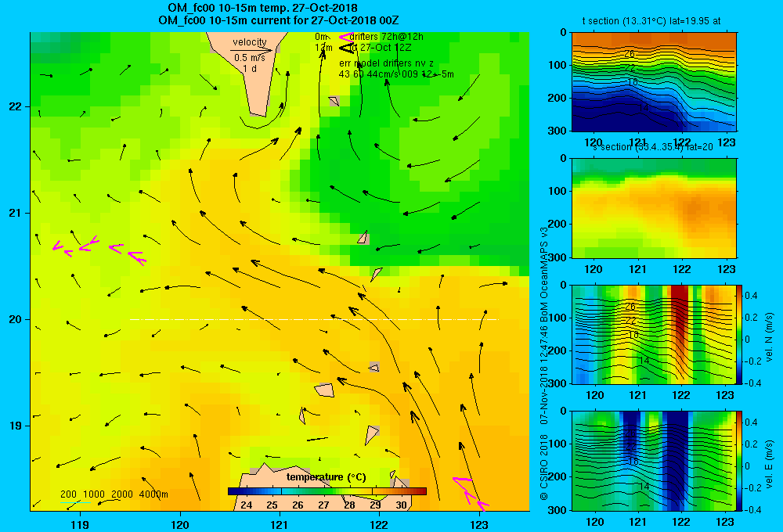
Task: Click 'vel. E (m/s)' axis label
Action: 770,464
